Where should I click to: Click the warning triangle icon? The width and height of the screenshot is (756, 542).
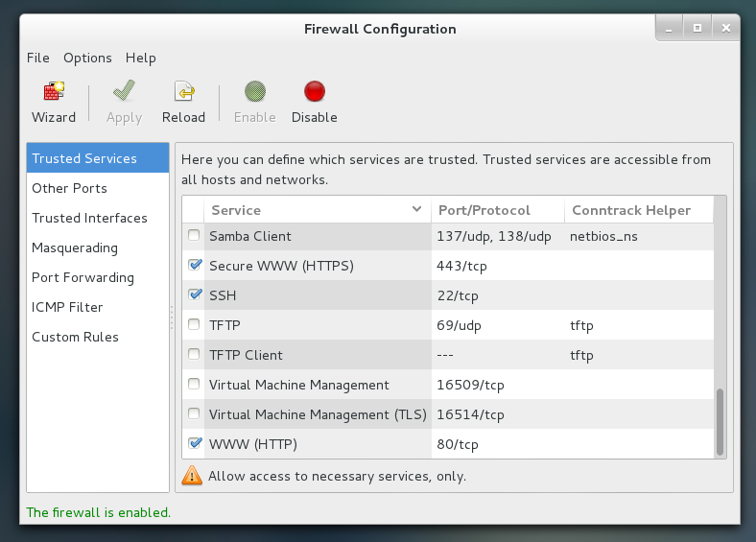pyautogui.click(x=192, y=476)
